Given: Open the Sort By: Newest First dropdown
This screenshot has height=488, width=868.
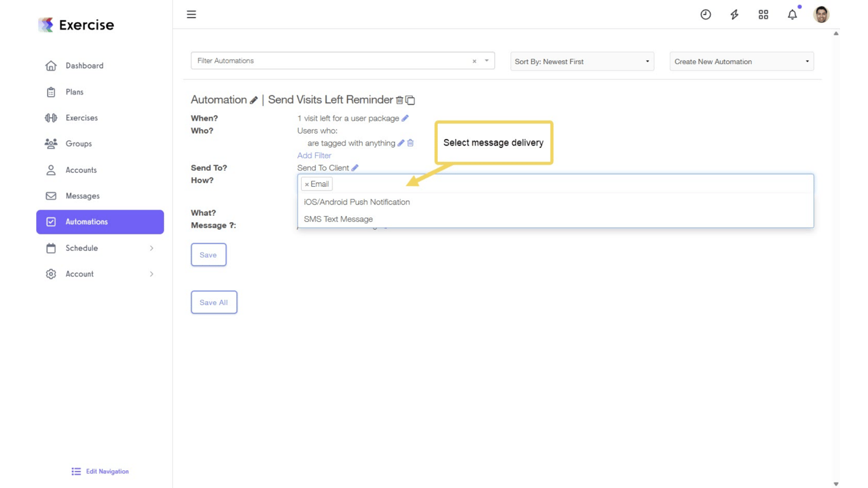Looking at the screenshot, I should point(581,61).
